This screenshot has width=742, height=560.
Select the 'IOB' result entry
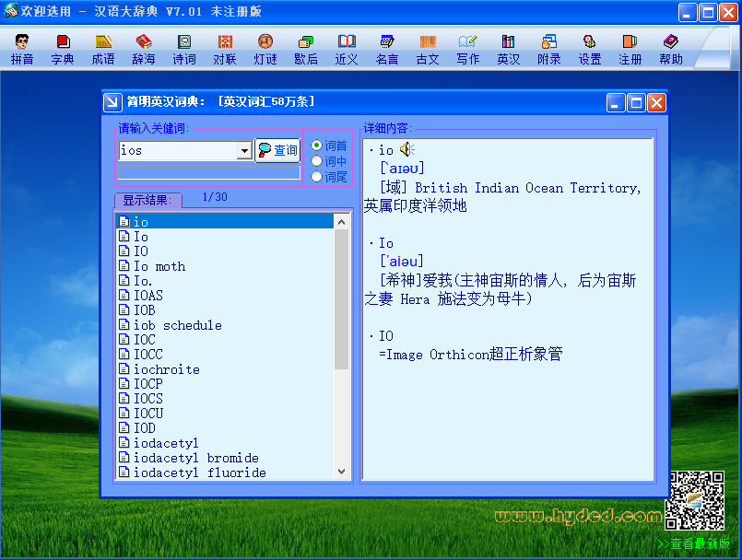(225, 309)
